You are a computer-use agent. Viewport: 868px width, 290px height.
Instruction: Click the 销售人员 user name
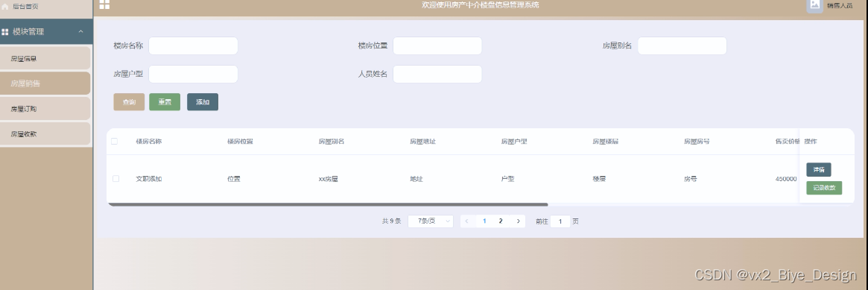[x=840, y=5]
